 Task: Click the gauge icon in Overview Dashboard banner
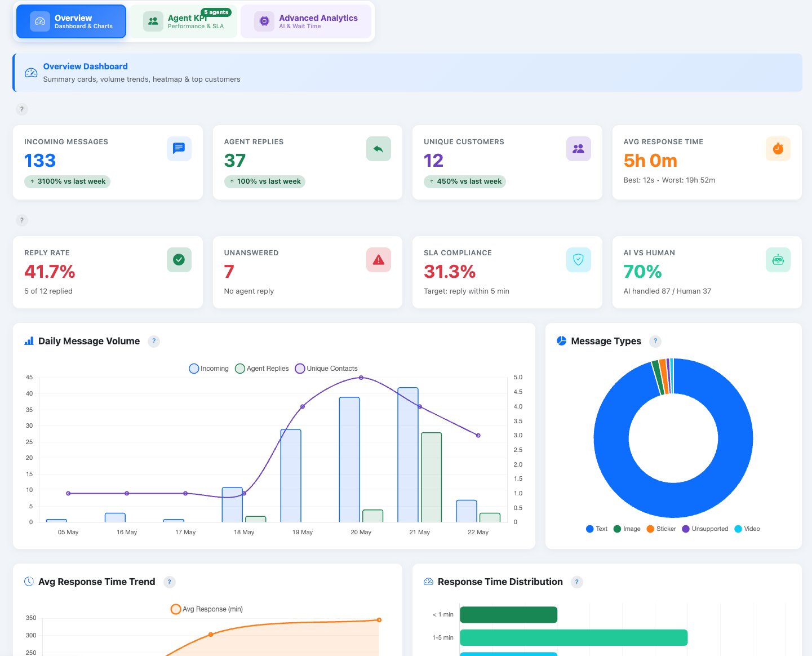tap(31, 73)
